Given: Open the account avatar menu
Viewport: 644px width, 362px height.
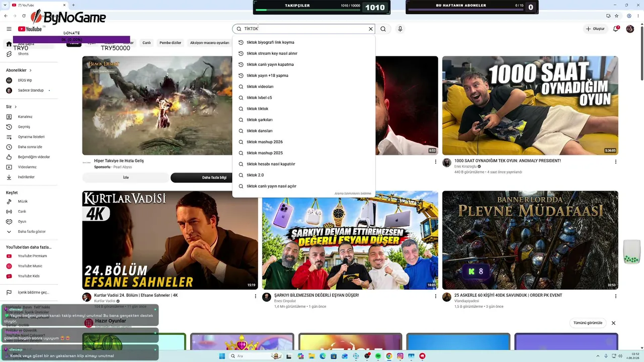Looking at the screenshot, I should coord(630,29).
